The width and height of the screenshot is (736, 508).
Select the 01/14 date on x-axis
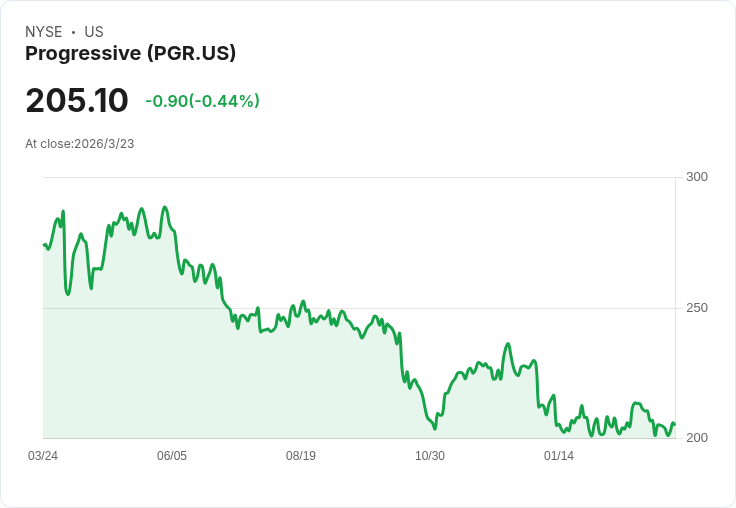click(x=559, y=456)
